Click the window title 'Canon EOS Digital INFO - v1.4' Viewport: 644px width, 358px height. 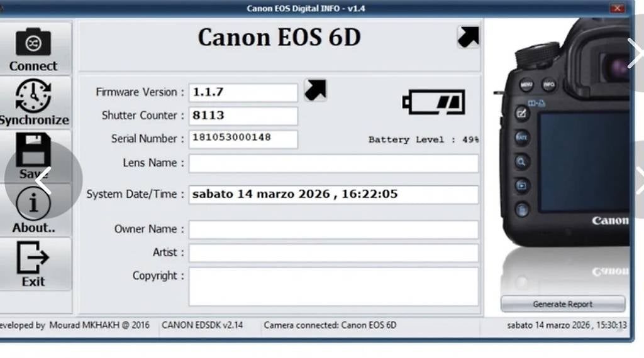click(306, 8)
